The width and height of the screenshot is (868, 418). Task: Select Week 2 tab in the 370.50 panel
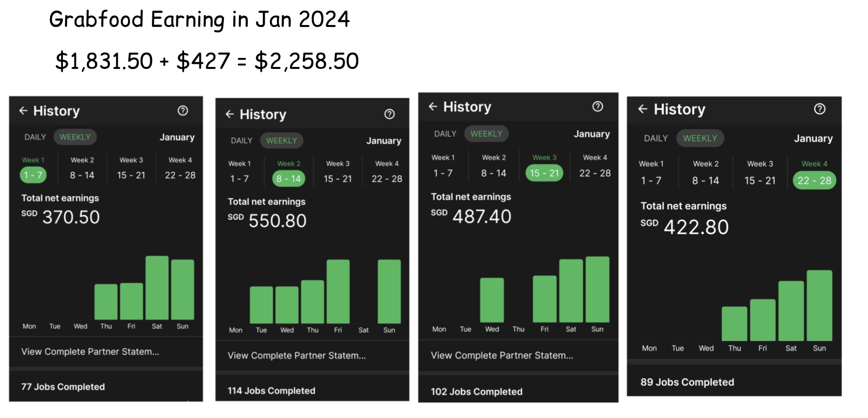click(82, 169)
